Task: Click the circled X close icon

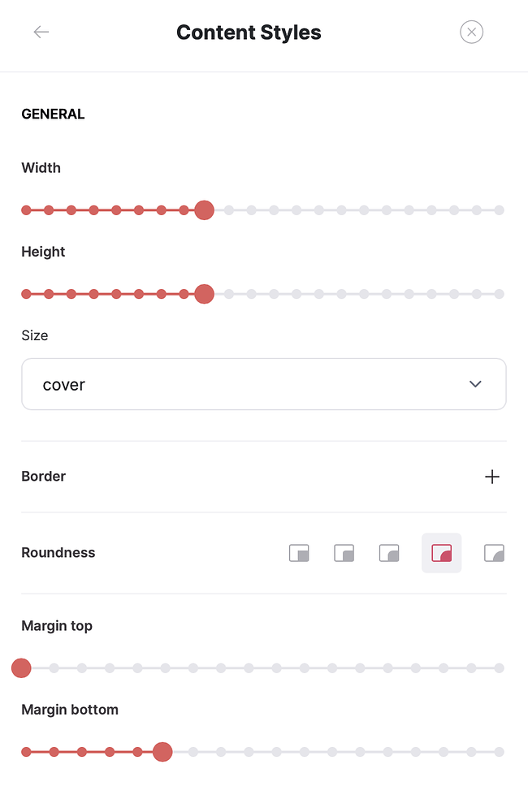Action: [471, 32]
